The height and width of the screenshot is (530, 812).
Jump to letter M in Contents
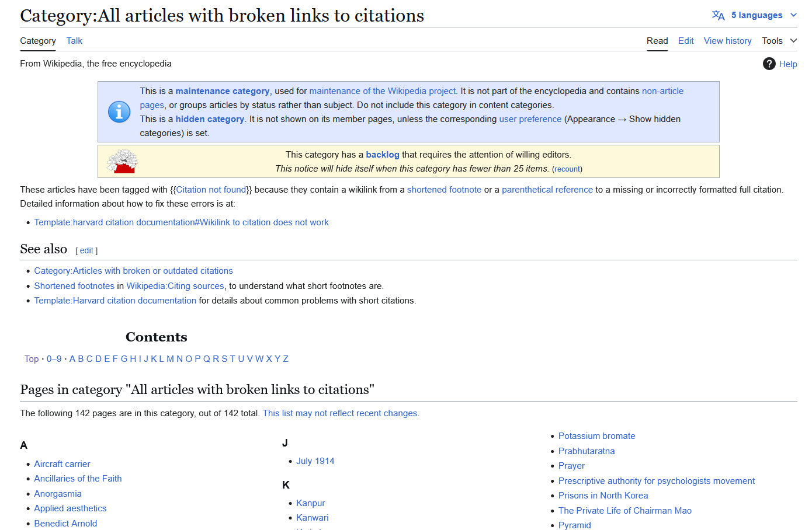click(170, 359)
